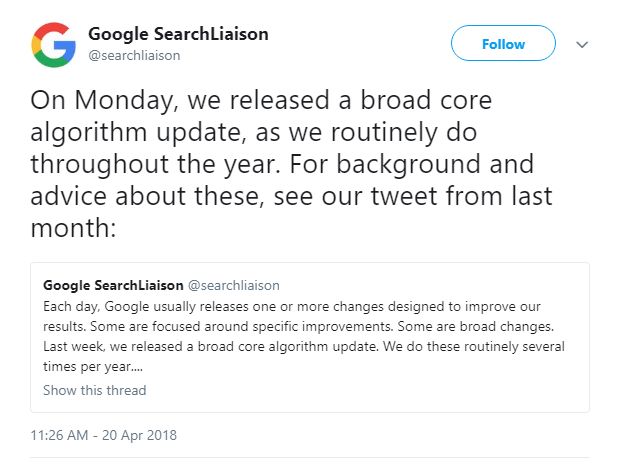The height and width of the screenshot is (458, 618).
Task: Click the 'times per year....' quoted line
Action: click(x=93, y=367)
